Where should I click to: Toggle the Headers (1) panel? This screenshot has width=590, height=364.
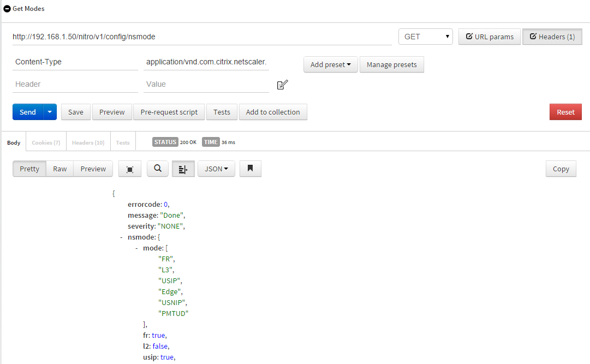[x=552, y=37]
